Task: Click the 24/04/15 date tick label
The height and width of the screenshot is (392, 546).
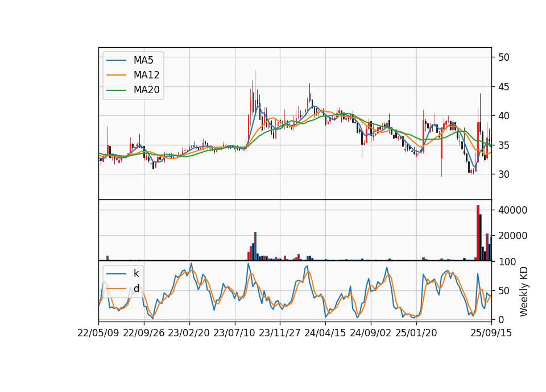Action: coord(325,333)
